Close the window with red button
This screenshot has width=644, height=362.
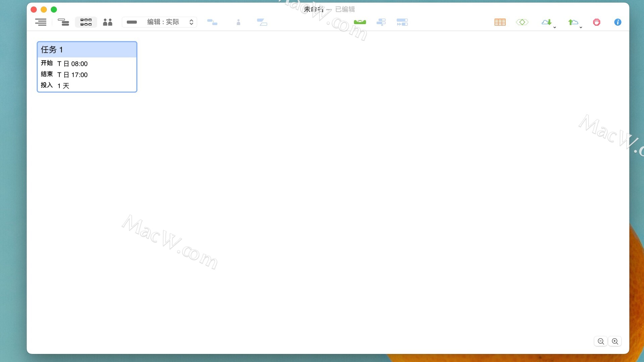pyautogui.click(x=34, y=9)
